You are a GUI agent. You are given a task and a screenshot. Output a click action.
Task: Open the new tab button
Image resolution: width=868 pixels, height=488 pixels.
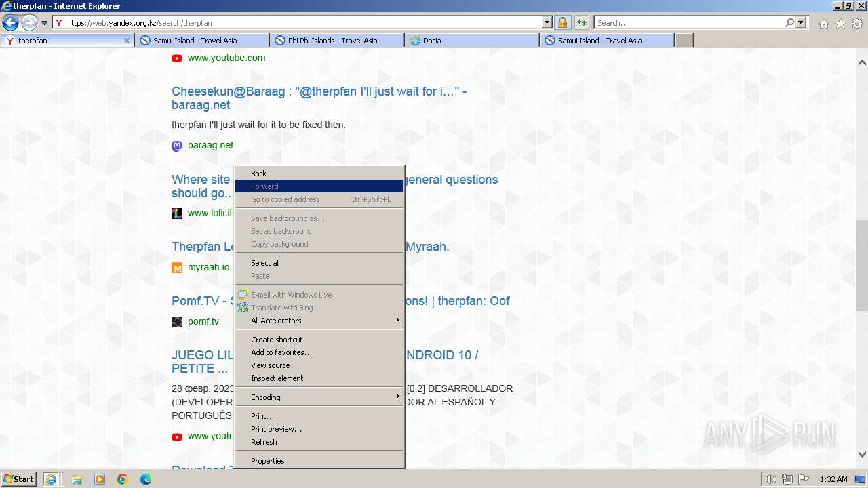(684, 41)
